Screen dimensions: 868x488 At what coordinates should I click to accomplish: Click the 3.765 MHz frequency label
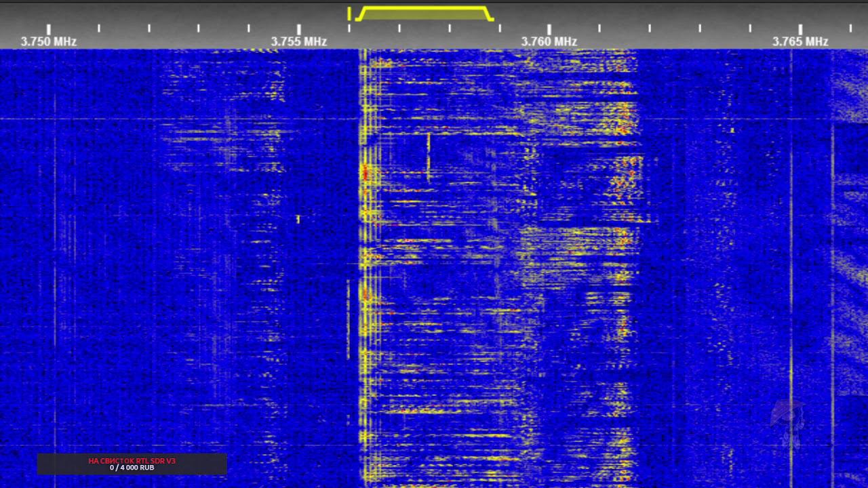coord(800,41)
